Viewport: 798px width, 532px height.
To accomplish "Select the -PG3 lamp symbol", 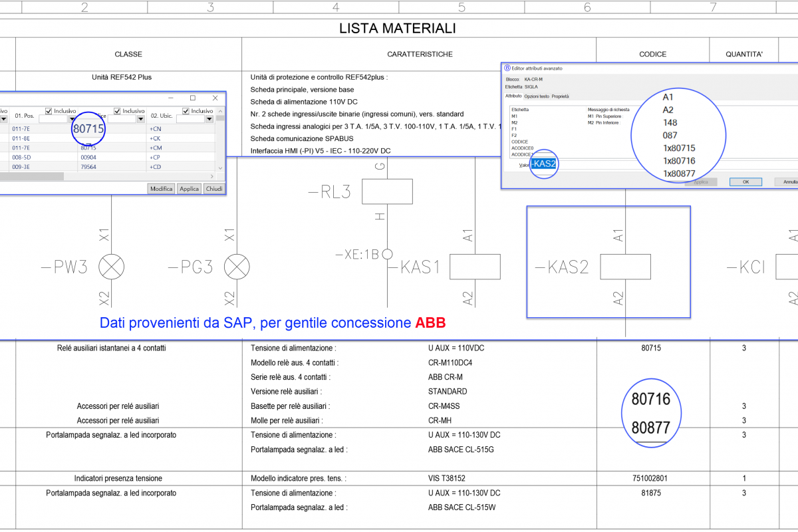I will click(237, 267).
